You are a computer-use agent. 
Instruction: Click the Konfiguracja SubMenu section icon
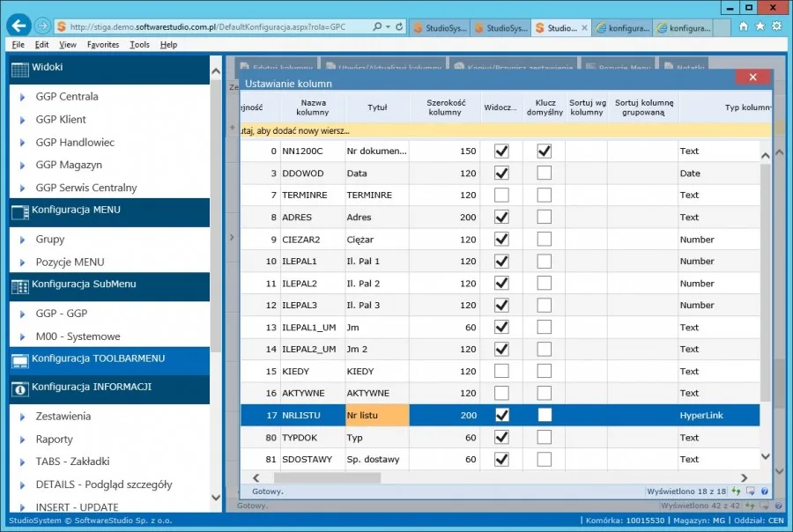19,287
